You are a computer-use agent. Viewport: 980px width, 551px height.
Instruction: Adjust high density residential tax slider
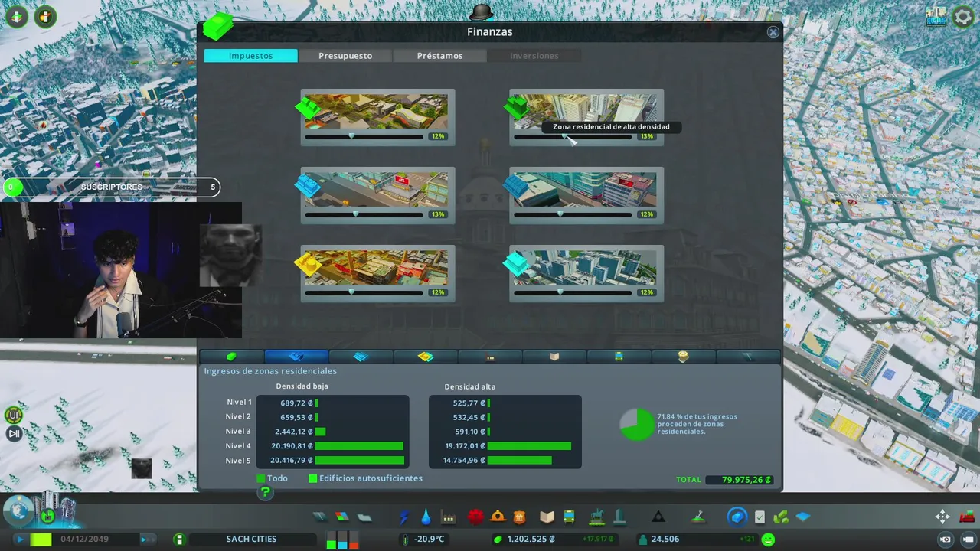tap(573, 136)
